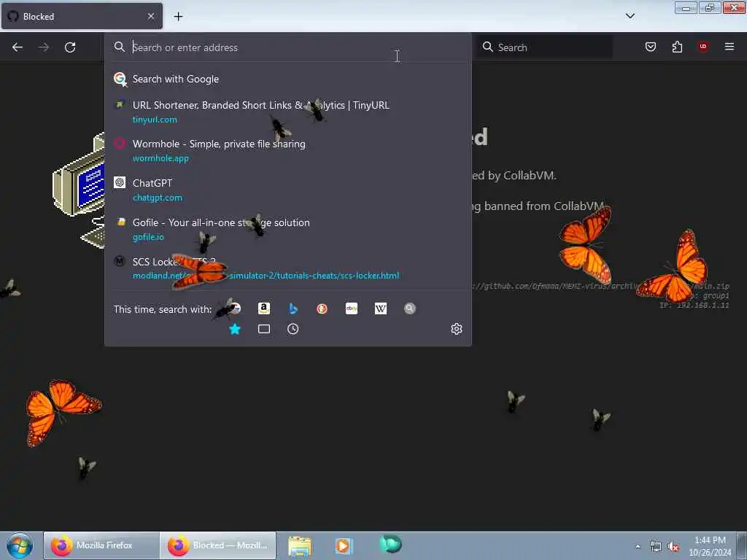Select the gray magnifier search engine
747x560 pixels.
click(410, 308)
